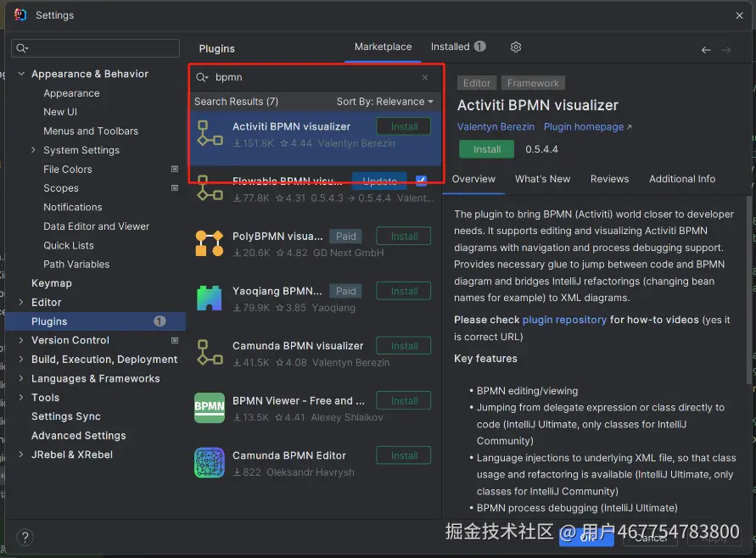Click the PolyBPMN visualizer plugin icon
The width and height of the screenshot is (756, 558).
[210, 243]
